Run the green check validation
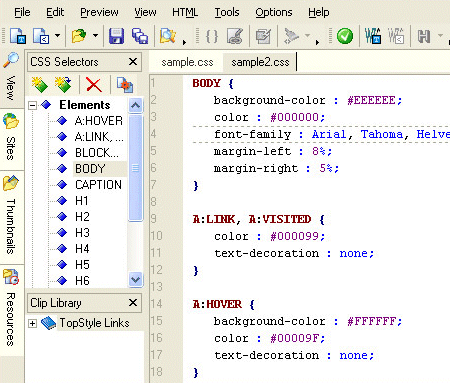 (345, 36)
